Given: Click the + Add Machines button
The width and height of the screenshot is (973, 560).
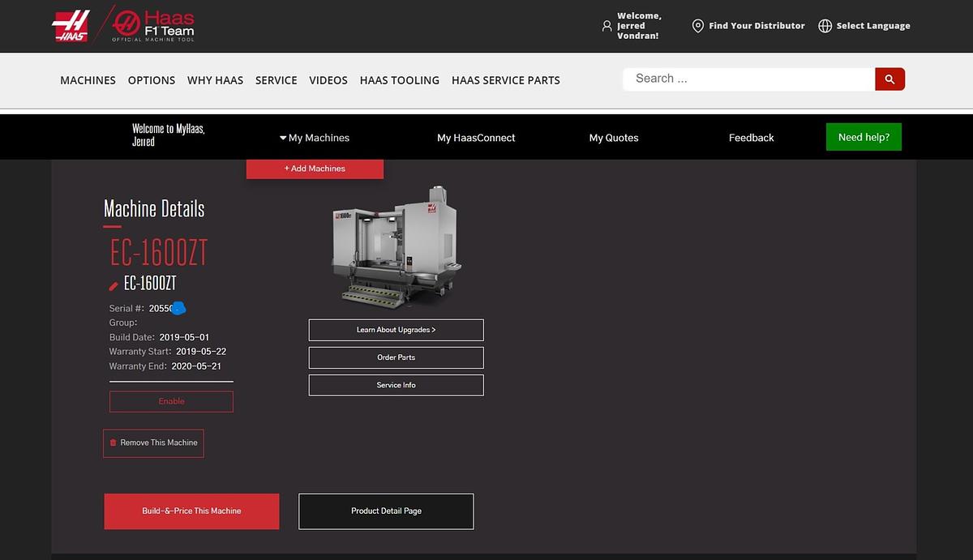Looking at the screenshot, I should 315,169.
